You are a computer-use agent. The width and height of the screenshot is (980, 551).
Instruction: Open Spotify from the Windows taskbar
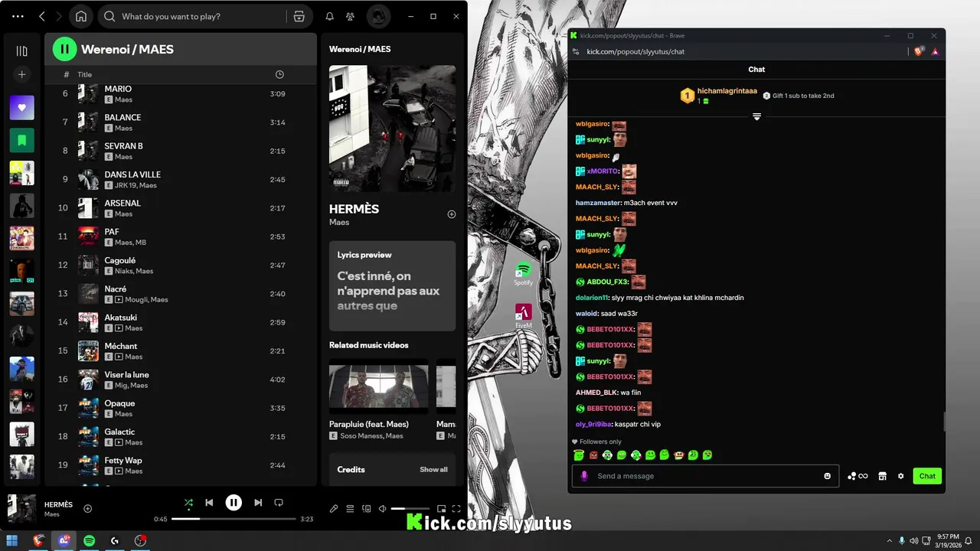tap(89, 540)
